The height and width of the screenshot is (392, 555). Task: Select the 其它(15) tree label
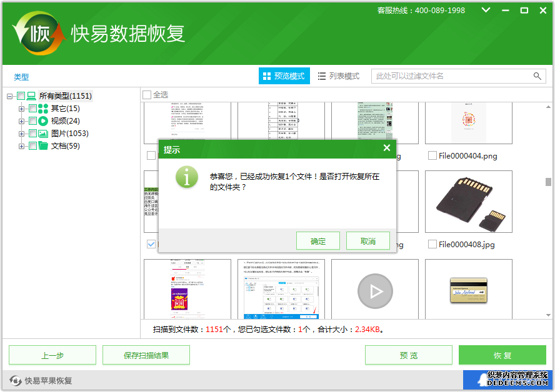click(x=66, y=109)
